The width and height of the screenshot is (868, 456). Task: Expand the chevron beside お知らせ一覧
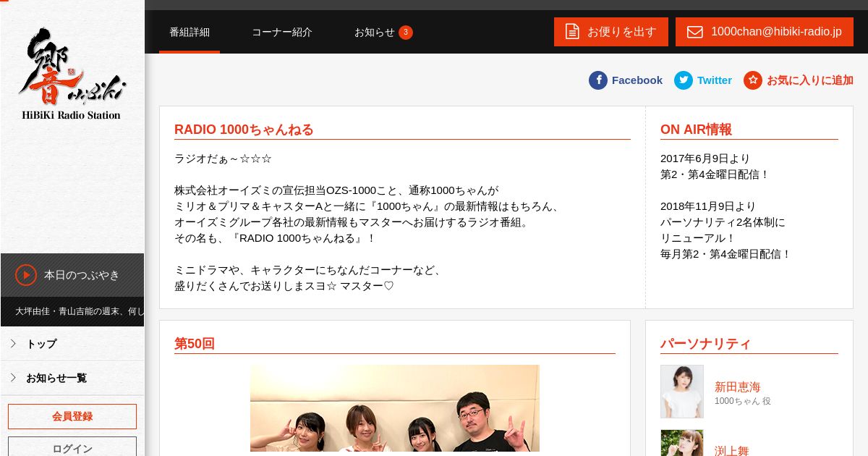13,378
